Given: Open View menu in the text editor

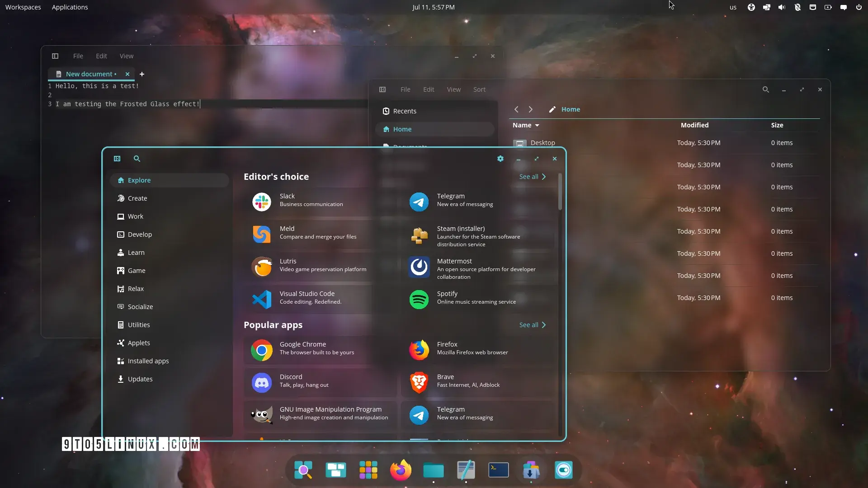Looking at the screenshot, I should tap(127, 56).
